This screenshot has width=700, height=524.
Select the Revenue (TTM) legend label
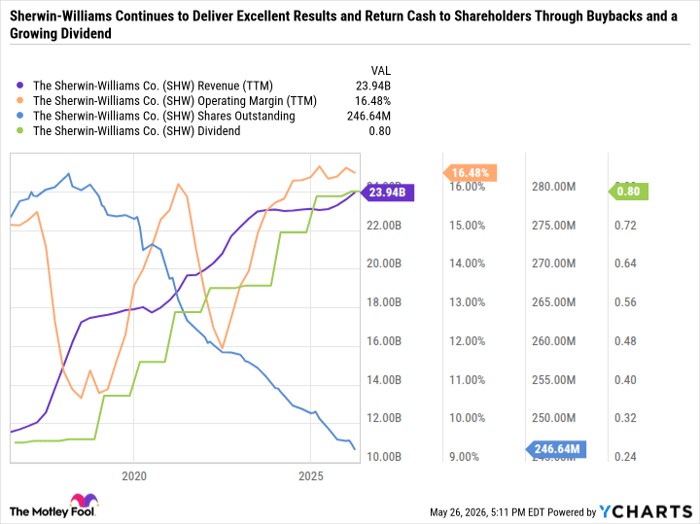pos(153,86)
